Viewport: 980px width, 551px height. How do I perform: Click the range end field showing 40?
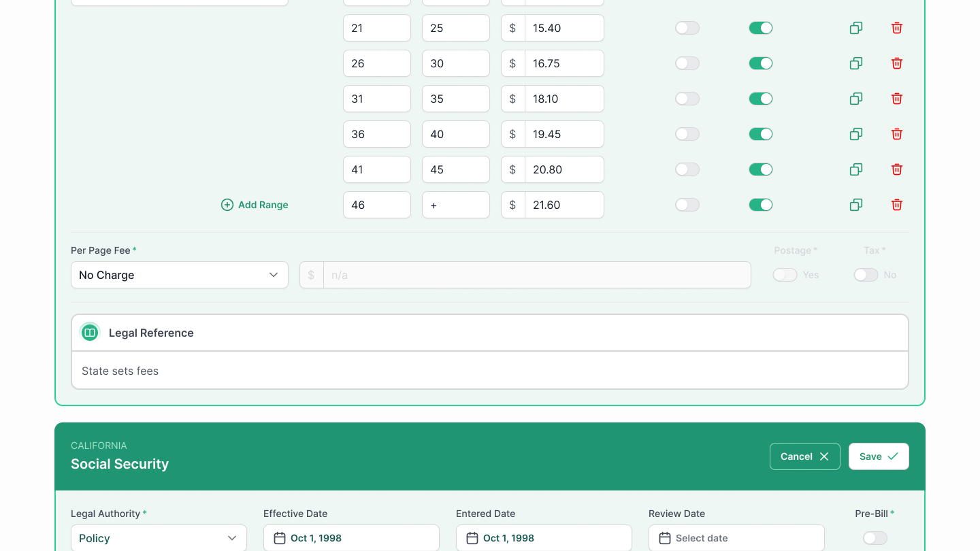point(456,134)
